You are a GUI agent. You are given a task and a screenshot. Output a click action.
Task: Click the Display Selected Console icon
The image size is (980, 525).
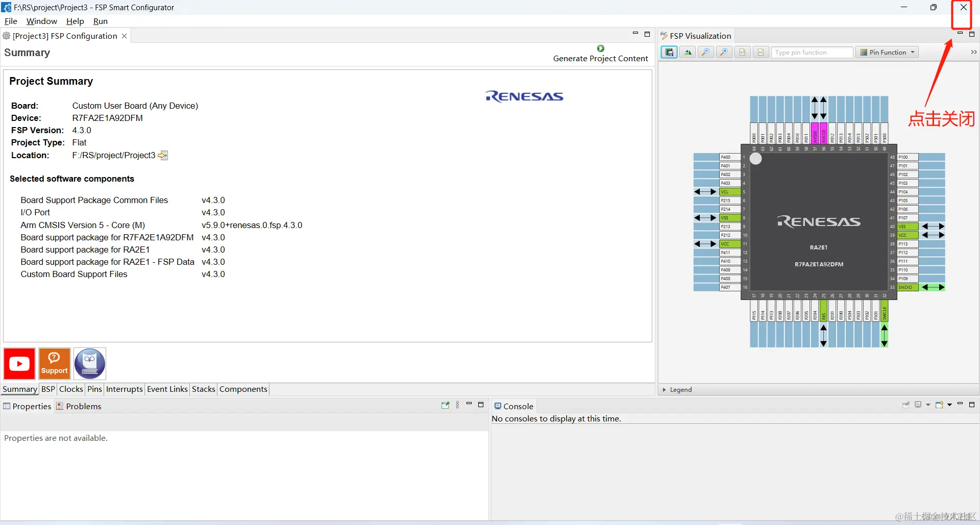pyautogui.click(x=918, y=405)
